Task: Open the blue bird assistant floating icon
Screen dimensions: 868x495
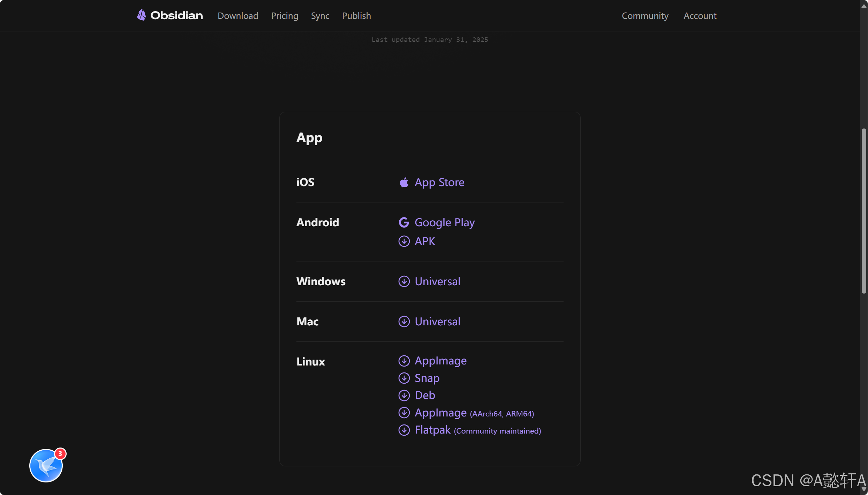Action: click(46, 465)
